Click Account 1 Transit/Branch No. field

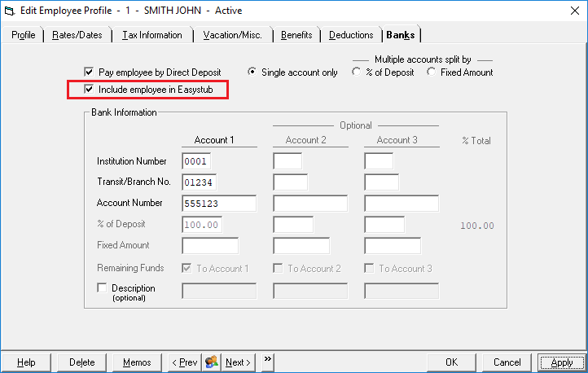(x=200, y=182)
